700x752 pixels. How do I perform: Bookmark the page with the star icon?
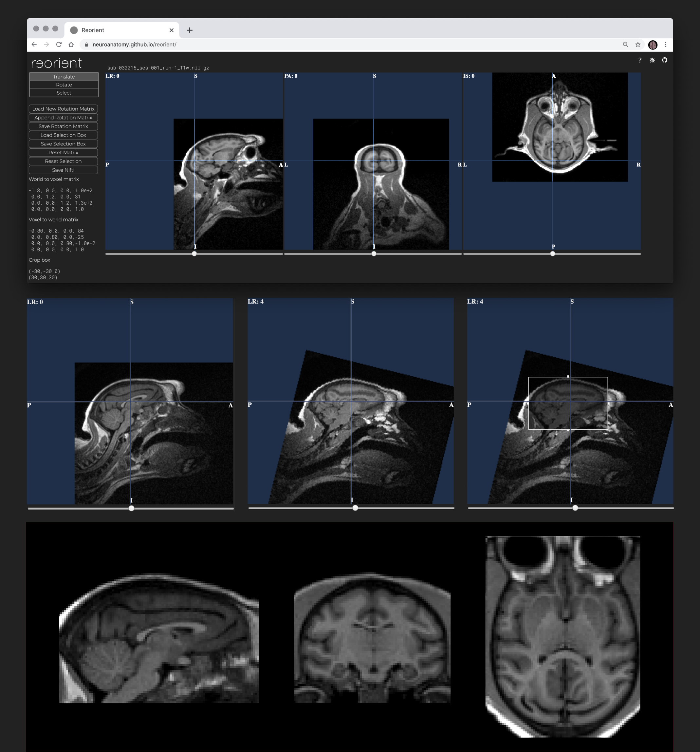point(637,45)
